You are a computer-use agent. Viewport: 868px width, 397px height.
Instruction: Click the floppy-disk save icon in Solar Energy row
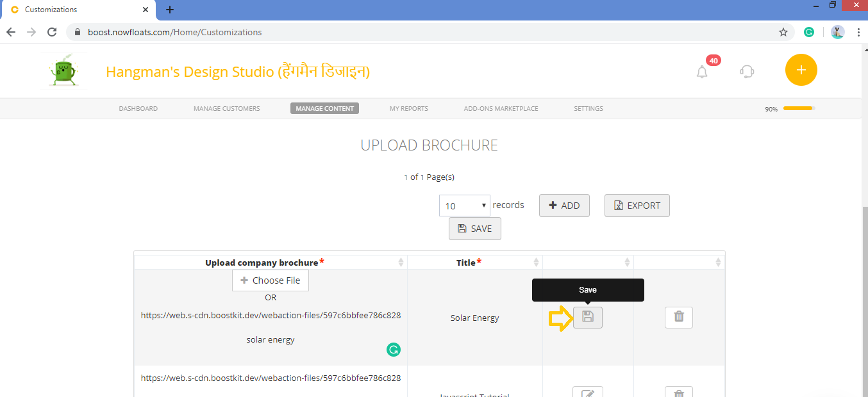click(x=588, y=318)
